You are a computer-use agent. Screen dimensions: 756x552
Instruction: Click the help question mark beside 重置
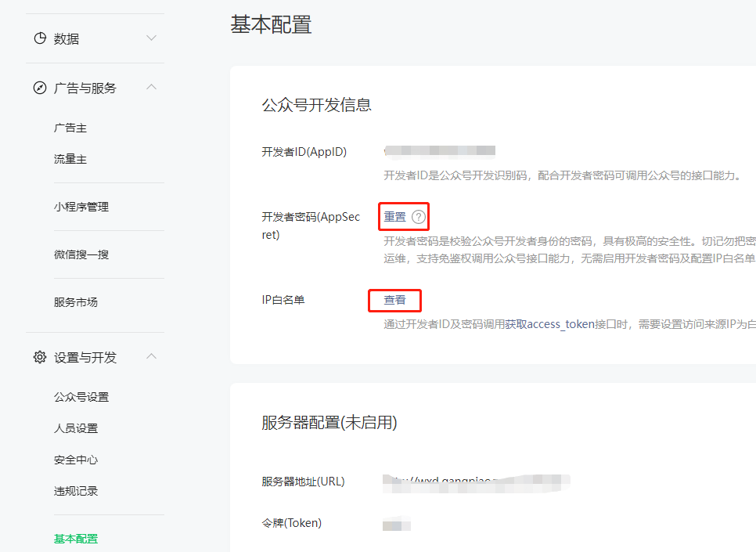419,217
